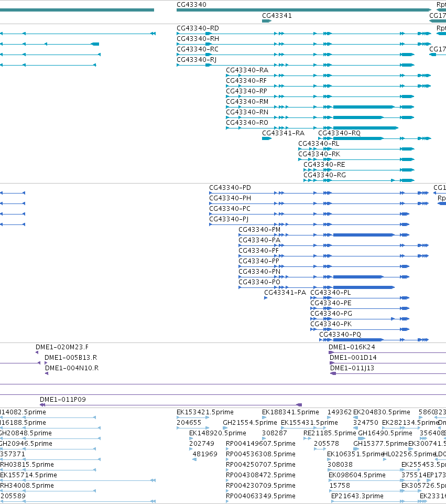Select transcript CG43340-RO
Image resolution: width=446 pixels, height=504 pixels.
tap(247, 123)
